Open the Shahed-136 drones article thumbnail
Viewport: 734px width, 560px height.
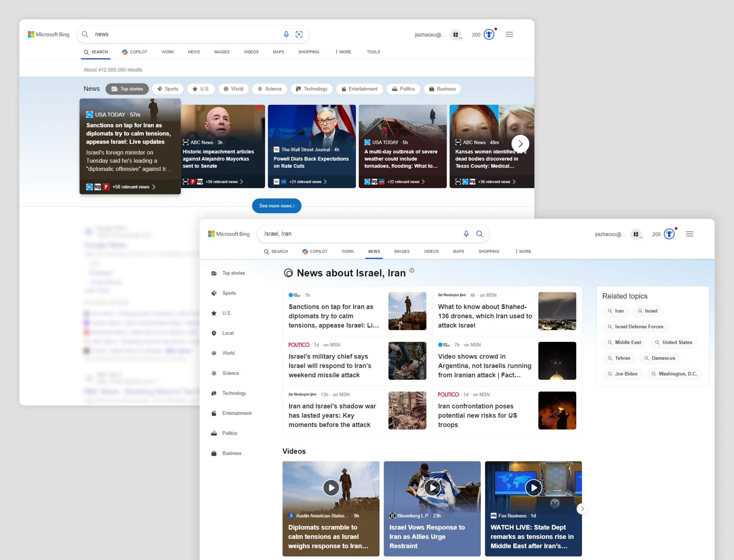(557, 311)
